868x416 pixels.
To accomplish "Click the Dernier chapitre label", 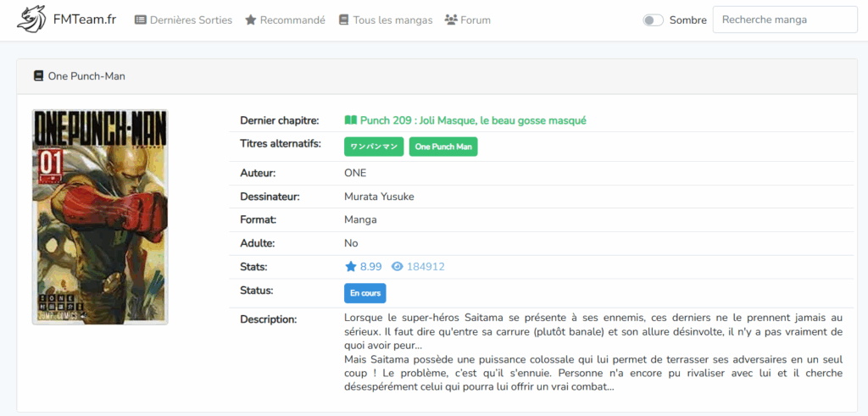I will 280,120.
